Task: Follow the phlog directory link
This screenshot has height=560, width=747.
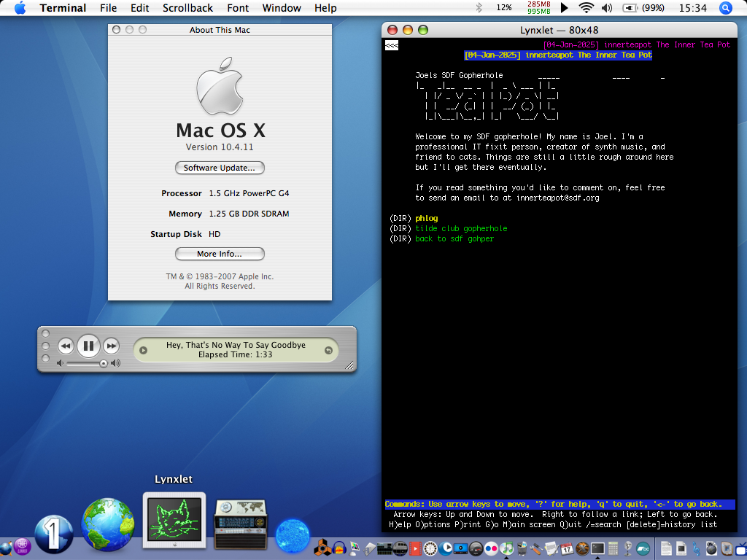Action: pos(426,218)
